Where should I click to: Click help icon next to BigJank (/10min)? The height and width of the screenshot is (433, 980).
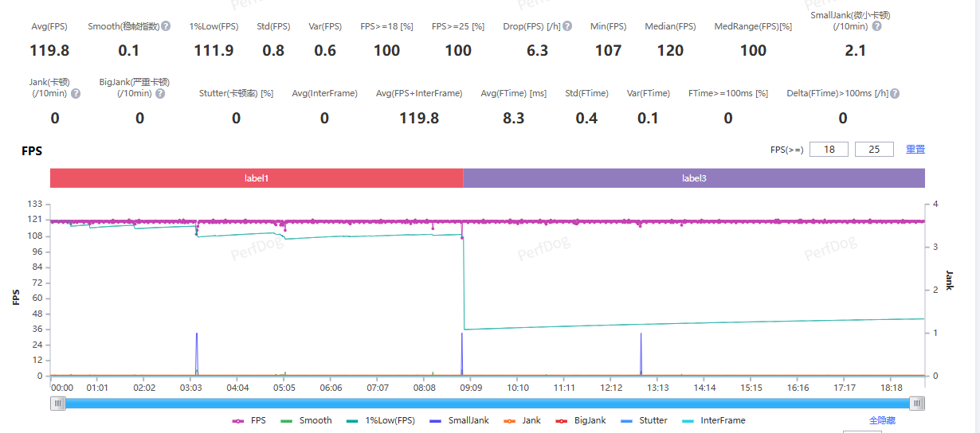(x=160, y=93)
